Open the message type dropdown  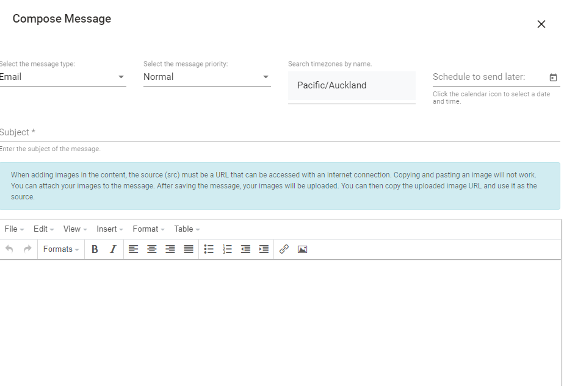point(62,77)
